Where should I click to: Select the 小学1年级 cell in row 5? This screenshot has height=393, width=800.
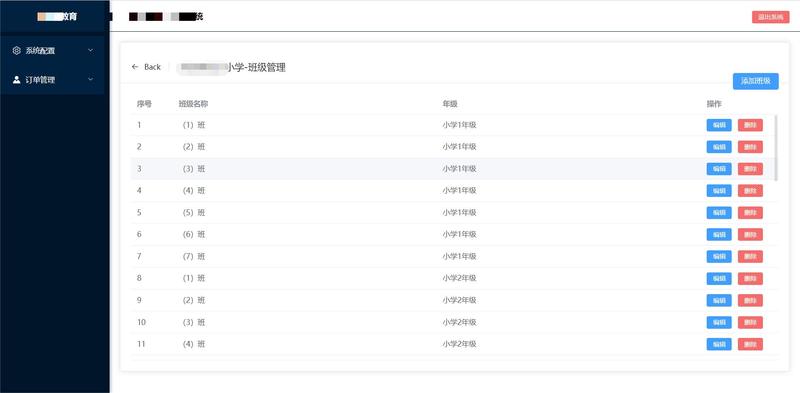460,213
